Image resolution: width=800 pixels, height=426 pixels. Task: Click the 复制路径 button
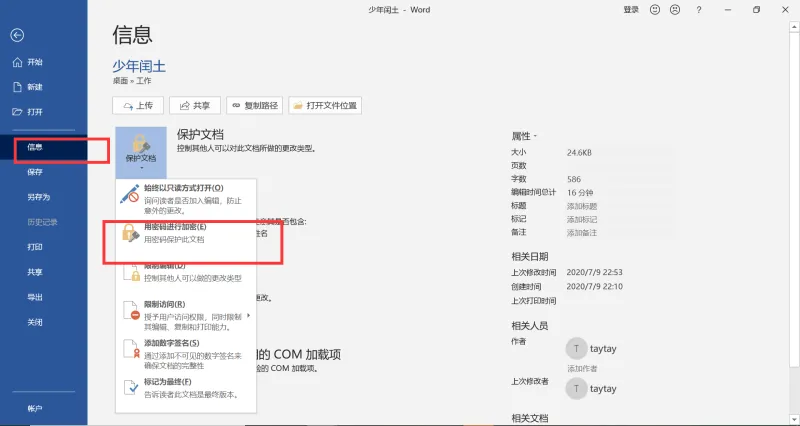[x=255, y=106]
